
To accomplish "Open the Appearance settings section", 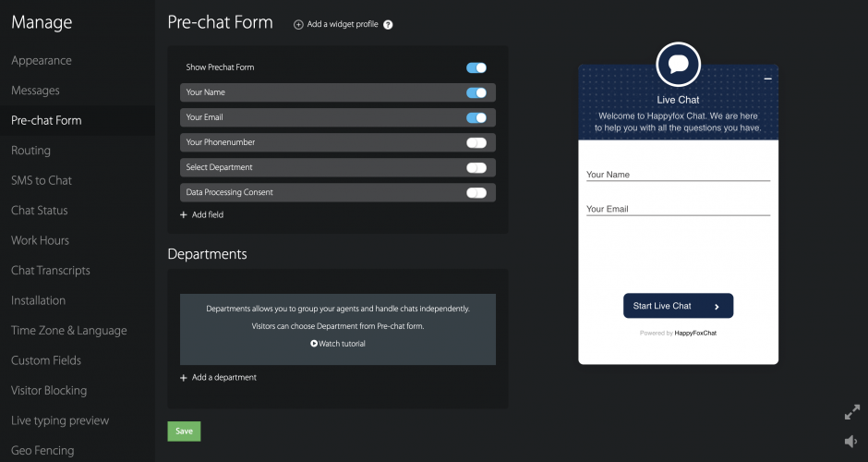I will 42,60.
